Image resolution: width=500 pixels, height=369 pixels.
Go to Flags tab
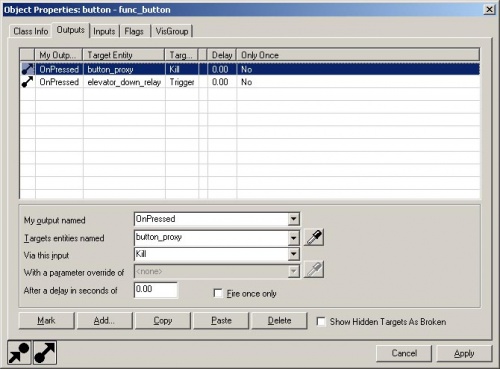(134, 31)
